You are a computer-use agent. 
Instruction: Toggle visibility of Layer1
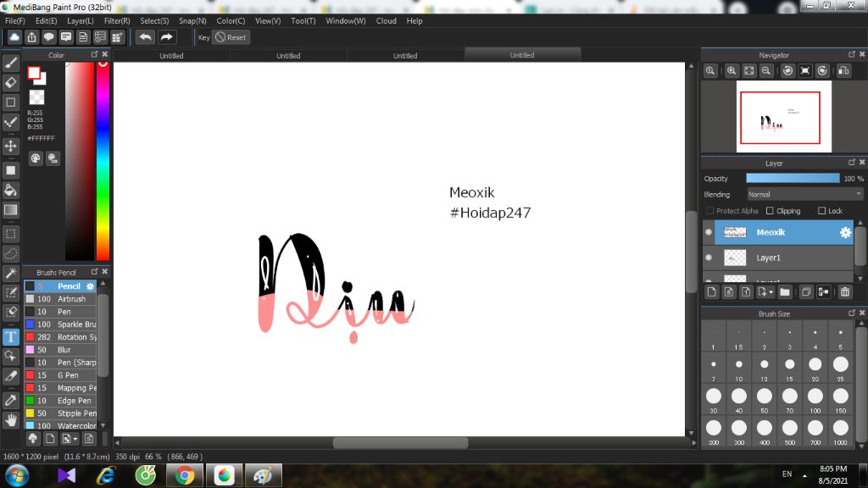coord(709,258)
